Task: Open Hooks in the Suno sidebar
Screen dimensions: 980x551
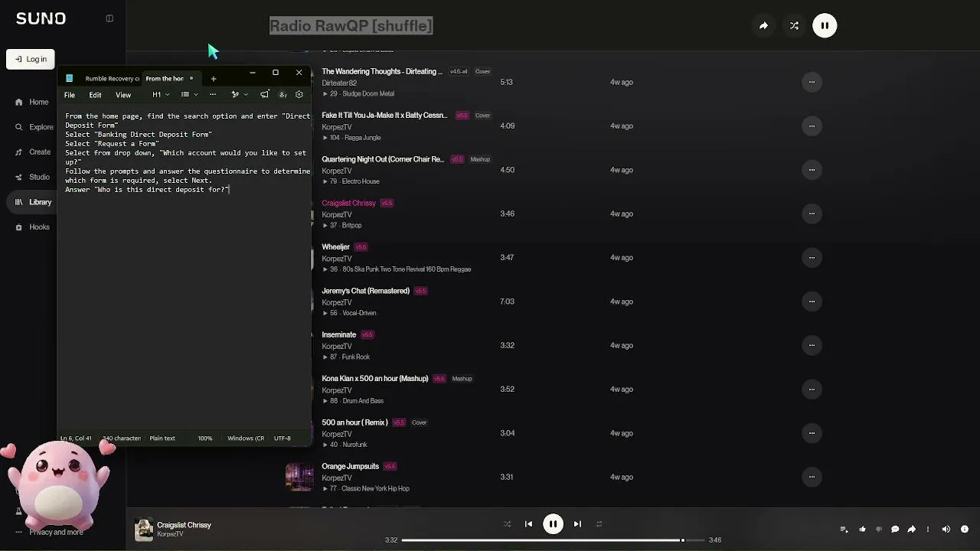Action: pyautogui.click(x=32, y=227)
